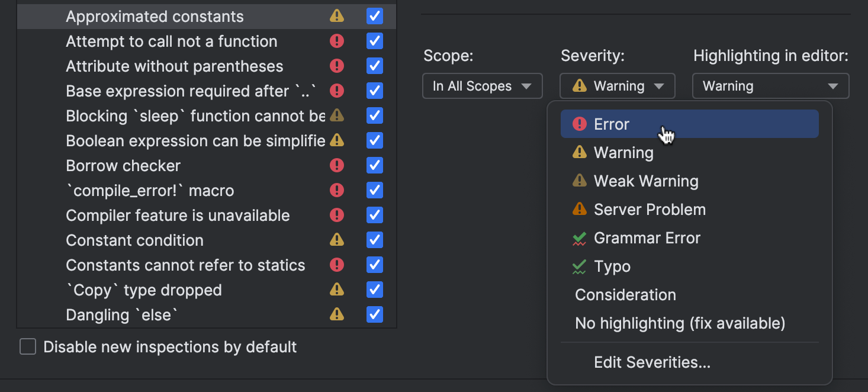Click weak warning icon for Blocking sleep function
Viewport: 868px width, 392px height.
click(337, 115)
